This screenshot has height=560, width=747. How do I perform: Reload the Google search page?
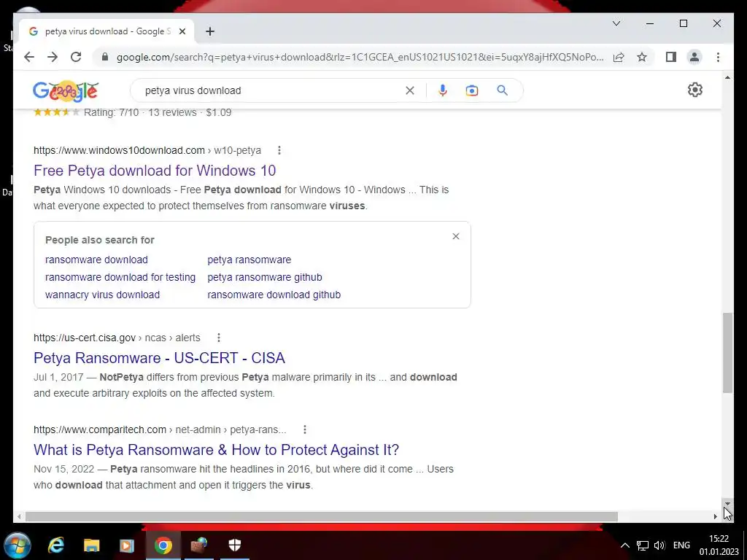click(x=76, y=57)
